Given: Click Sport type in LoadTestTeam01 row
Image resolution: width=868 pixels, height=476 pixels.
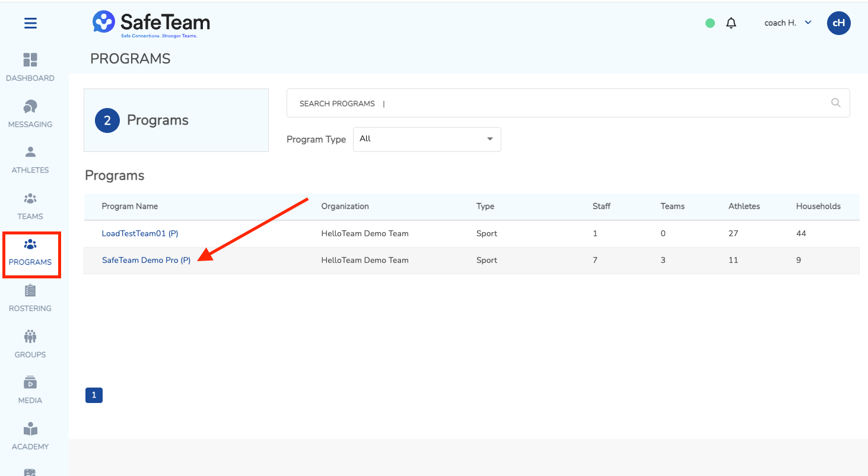Looking at the screenshot, I should pos(487,233).
